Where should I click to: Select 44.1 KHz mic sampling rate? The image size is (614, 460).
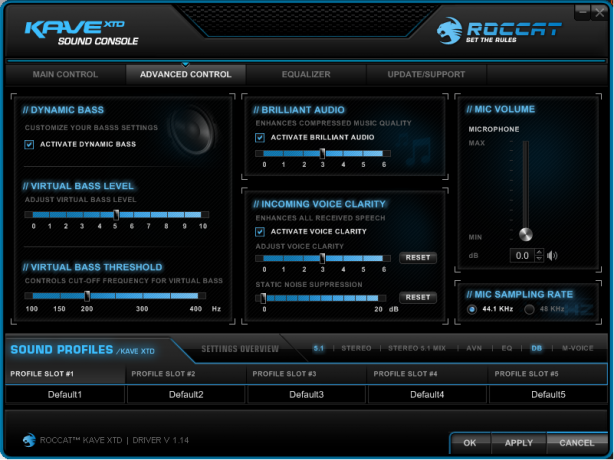pyautogui.click(x=472, y=309)
